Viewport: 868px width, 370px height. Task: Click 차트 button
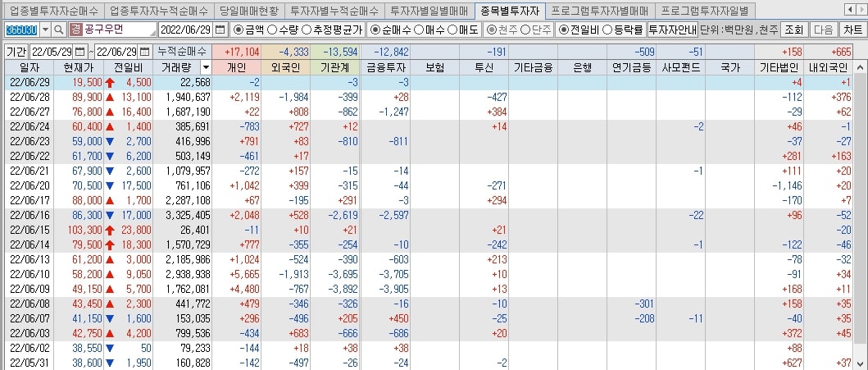tap(852, 30)
